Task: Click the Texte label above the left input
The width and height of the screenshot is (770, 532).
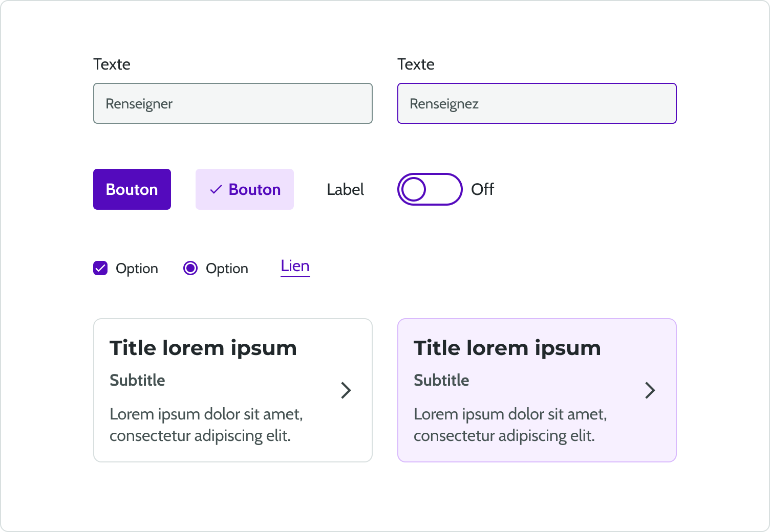Action: pos(111,64)
